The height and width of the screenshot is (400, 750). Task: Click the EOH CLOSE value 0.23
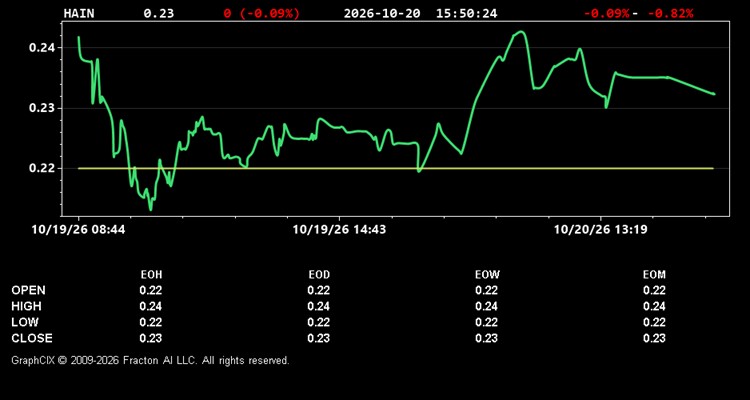pos(151,338)
